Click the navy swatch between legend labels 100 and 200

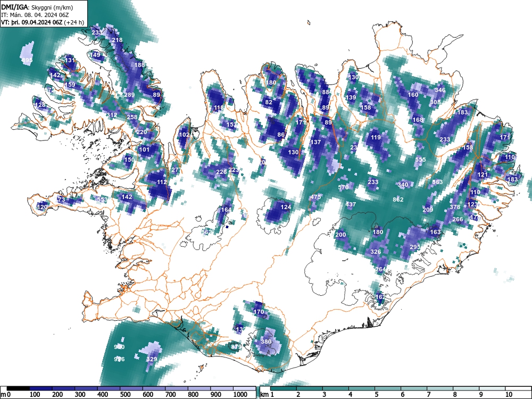[x=41, y=388]
